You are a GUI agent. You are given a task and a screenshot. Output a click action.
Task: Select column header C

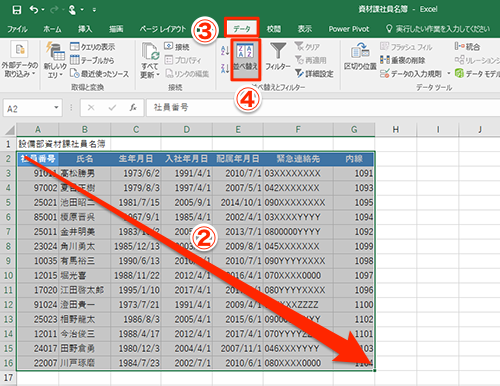136,129
